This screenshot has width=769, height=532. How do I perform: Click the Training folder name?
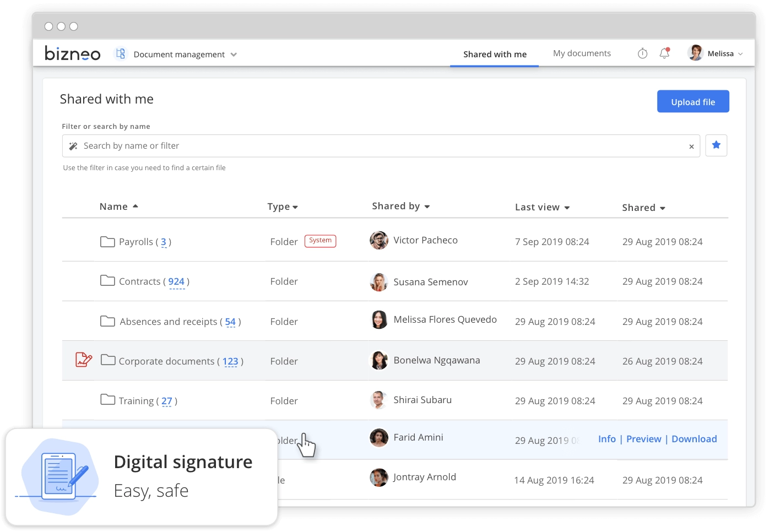click(136, 401)
